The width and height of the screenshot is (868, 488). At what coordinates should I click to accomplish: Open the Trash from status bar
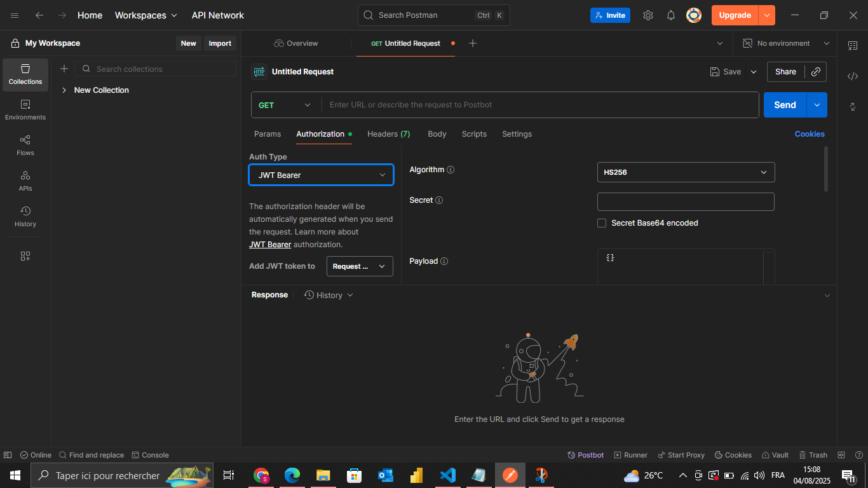tap(813, 455)
